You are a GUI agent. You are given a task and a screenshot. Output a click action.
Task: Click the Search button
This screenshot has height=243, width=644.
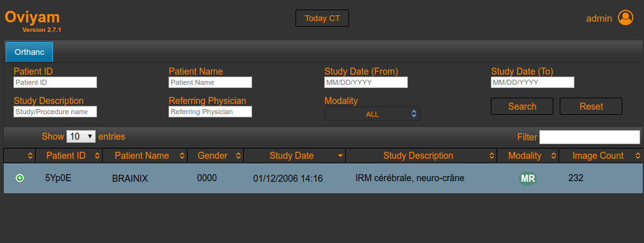point(522,107)
